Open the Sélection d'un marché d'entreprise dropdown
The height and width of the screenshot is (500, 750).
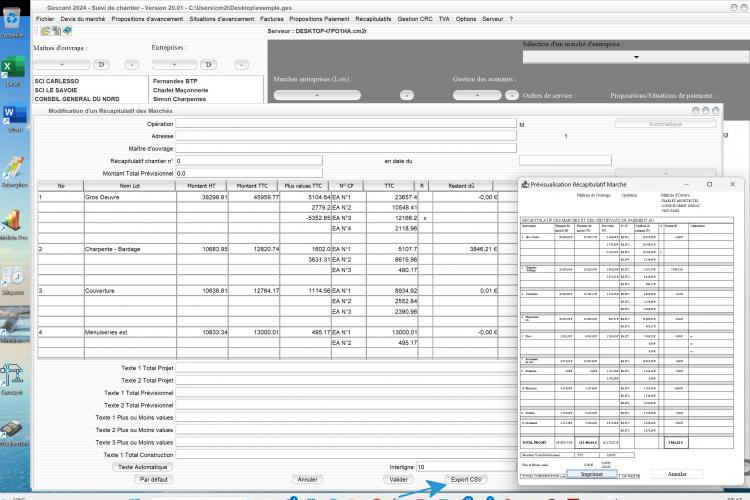tap(636, 57)
